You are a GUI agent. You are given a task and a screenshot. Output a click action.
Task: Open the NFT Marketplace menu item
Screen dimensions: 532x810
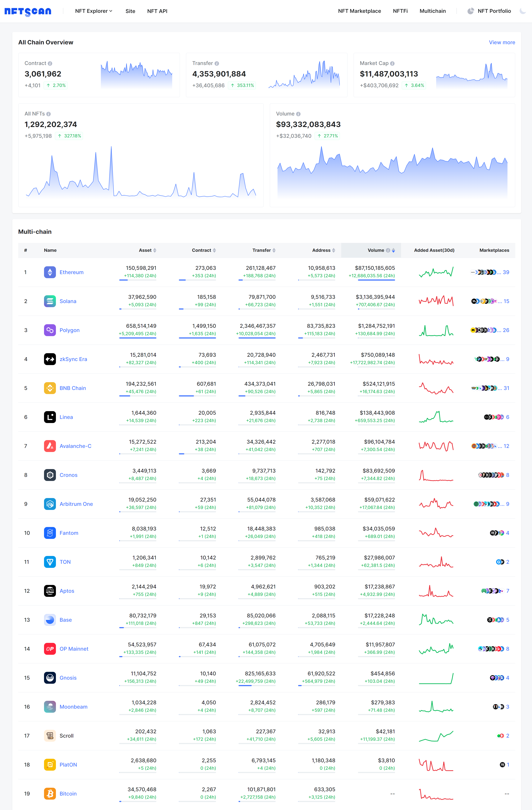(359, 11)
